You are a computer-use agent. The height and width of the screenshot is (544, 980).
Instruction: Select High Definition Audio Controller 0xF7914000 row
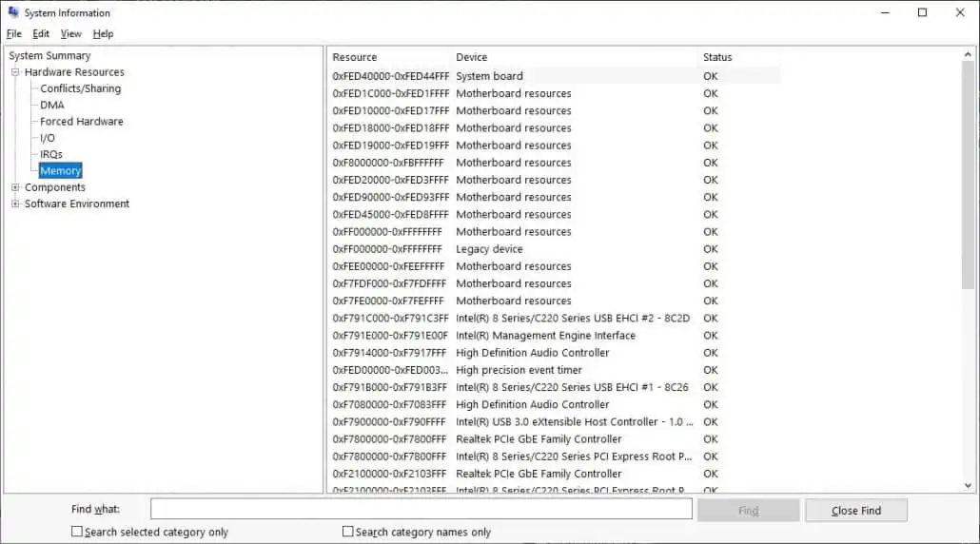click(x=555, y=353)
